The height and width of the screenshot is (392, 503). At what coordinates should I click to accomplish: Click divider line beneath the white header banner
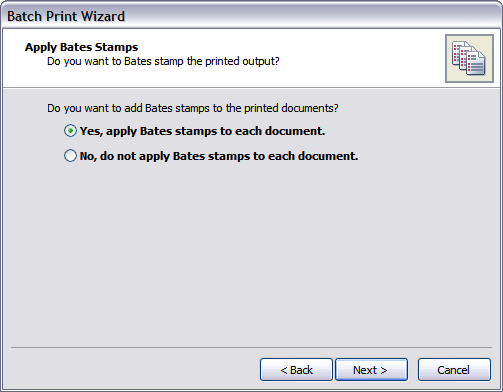[x=251, y=88]
